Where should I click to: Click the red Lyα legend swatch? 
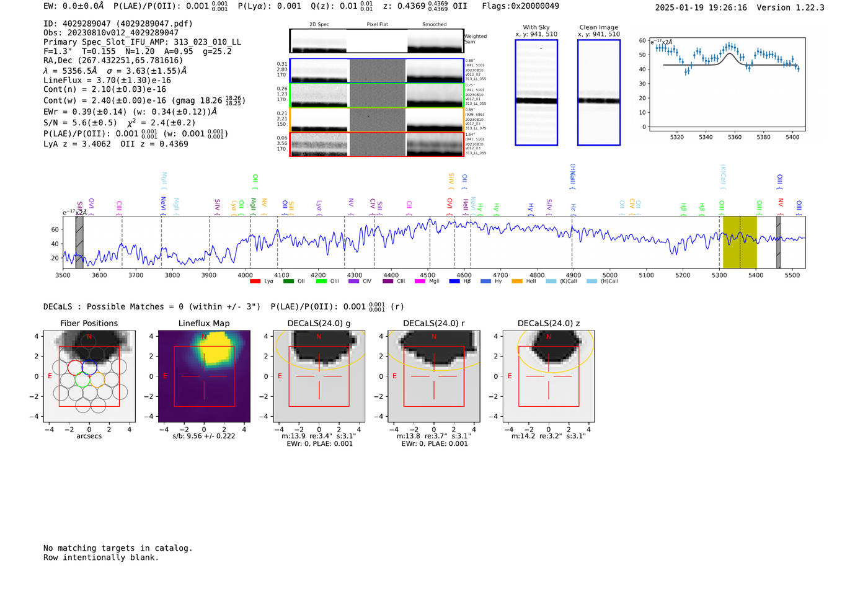pos(255,282)
